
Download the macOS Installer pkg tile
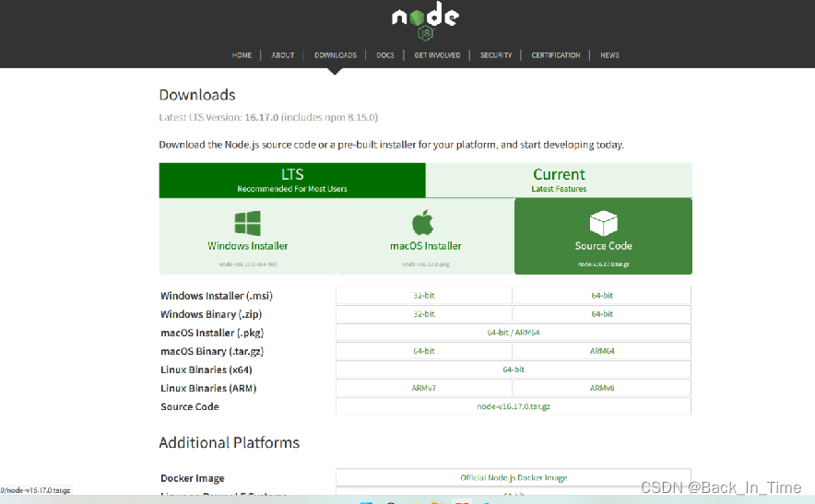pos(426,237)
